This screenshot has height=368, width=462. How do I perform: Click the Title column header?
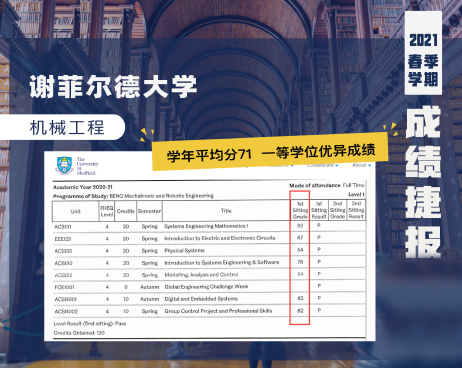[226, 211]
